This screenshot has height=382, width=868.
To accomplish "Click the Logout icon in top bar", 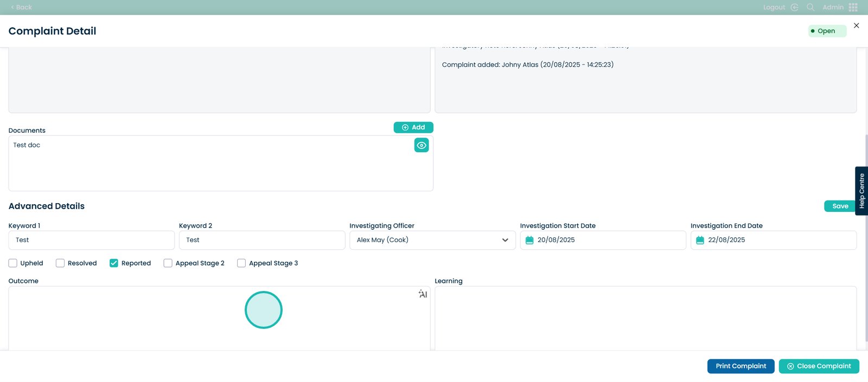I will click(794, 7).
